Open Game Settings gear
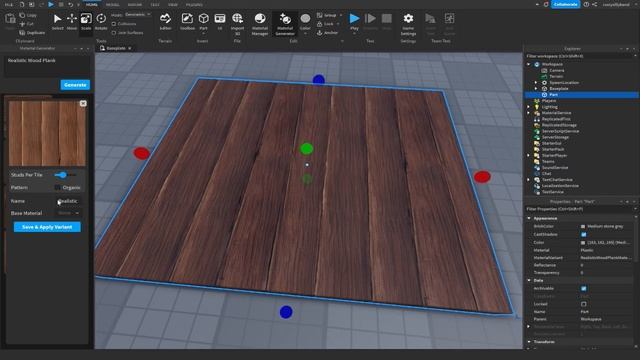This screenshot has width=640, height=360. click(408, 24)
